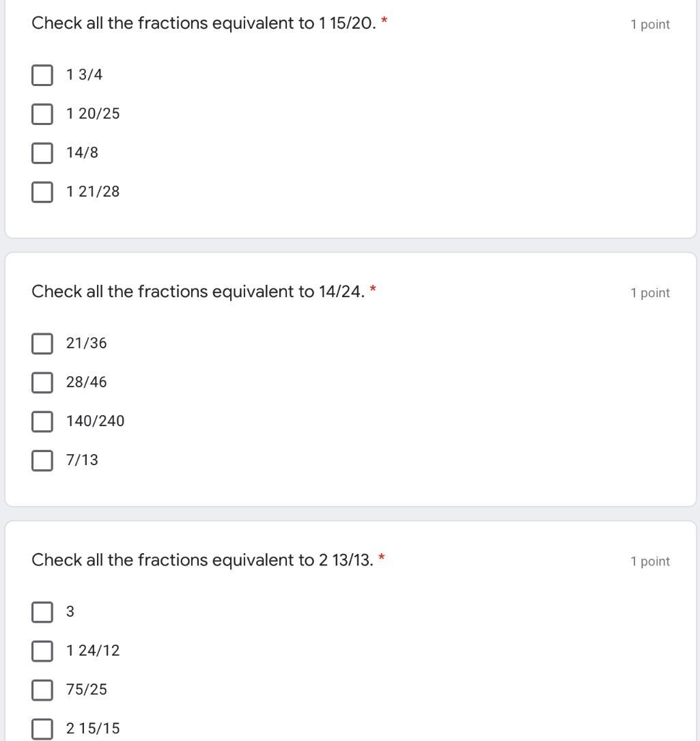Click the 140/240 answer label

[95, 421]
